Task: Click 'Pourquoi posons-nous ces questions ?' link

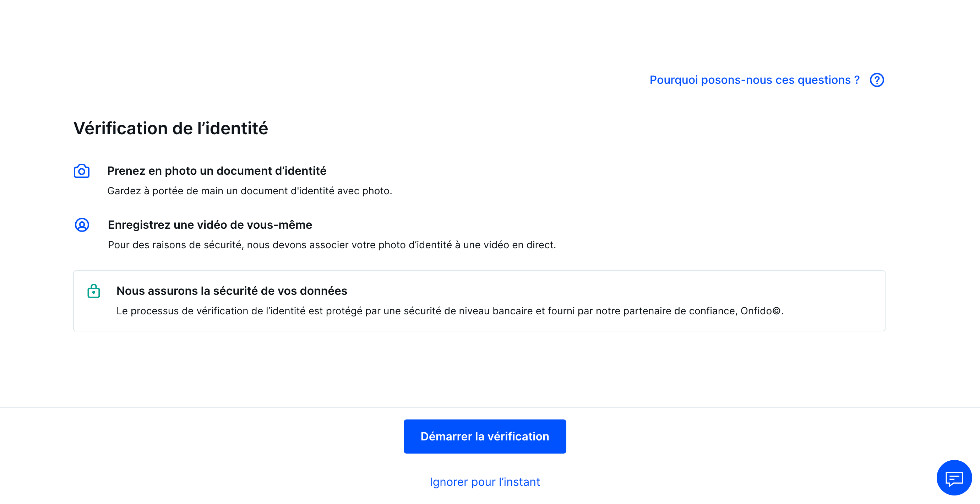Action: pyautogui.click(x=755, y=80)
